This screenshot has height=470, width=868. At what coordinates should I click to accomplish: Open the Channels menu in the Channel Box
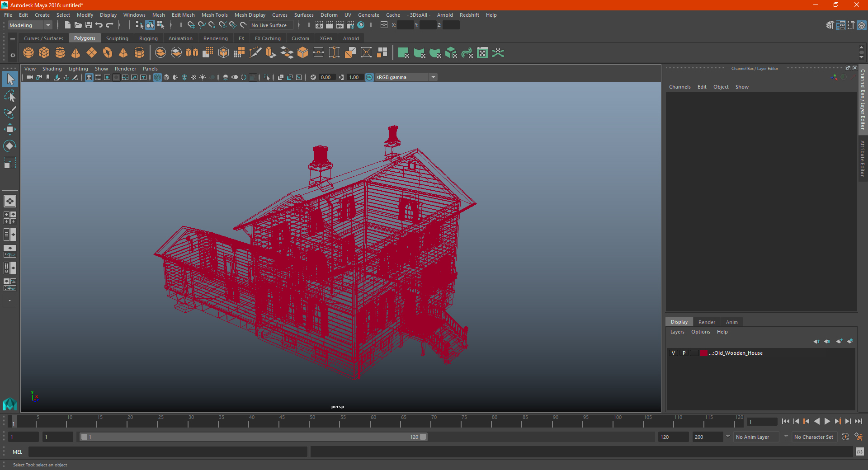(680, 87)
